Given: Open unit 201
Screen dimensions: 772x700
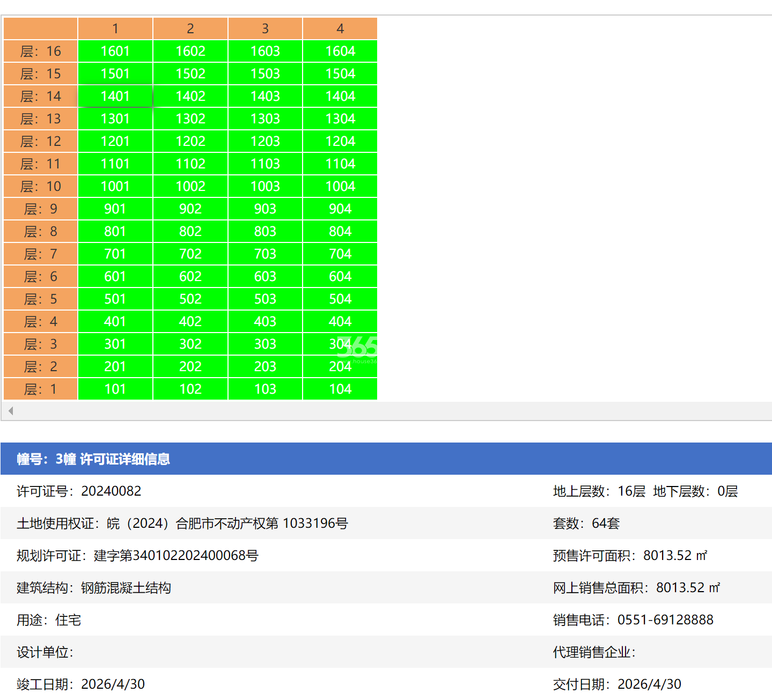Looking at the screenshot, I should 115,366.
